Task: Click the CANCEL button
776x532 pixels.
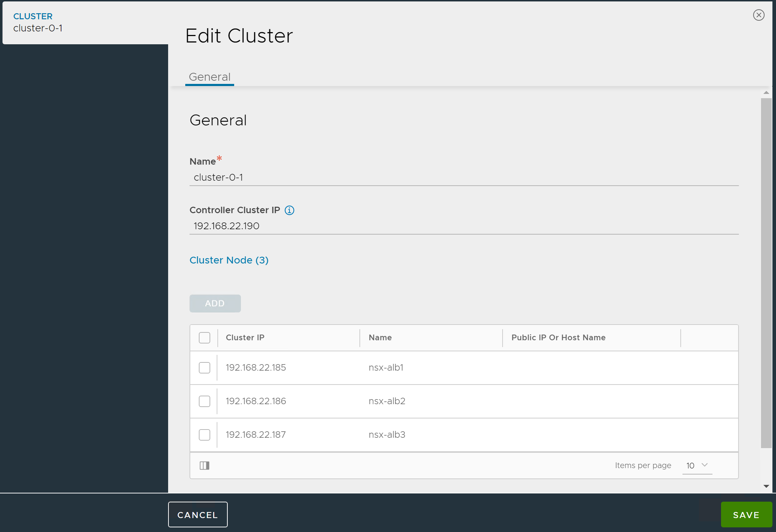Action: pyautogui.click(x=198, y=515)
